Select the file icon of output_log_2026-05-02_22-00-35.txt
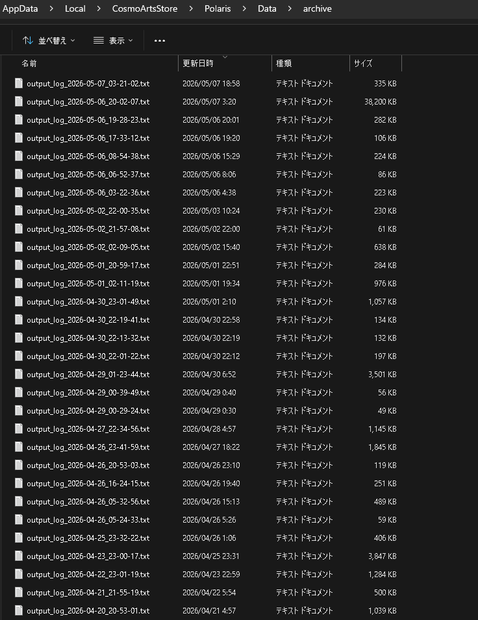This screenshot has height=620, width=478. coord(19,210)
